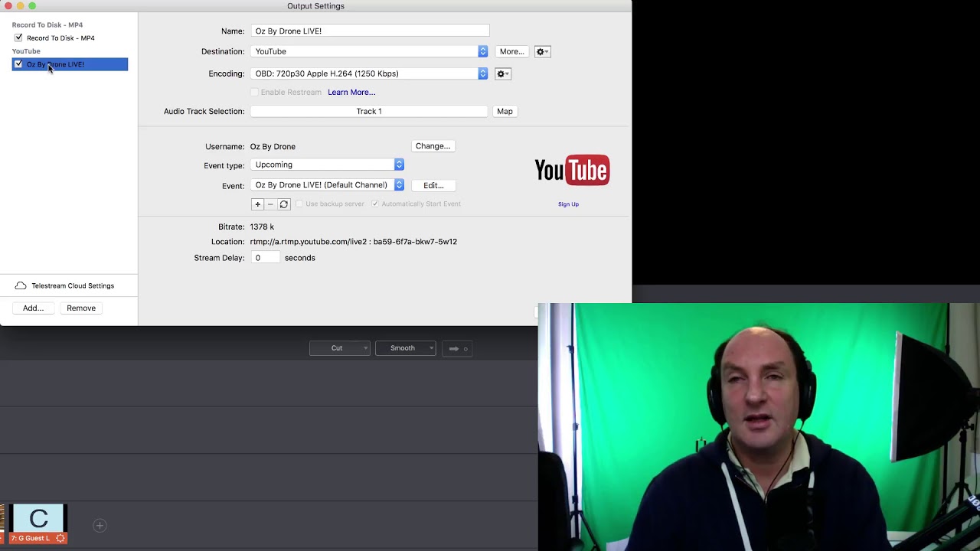Click the YouTube Sign Up link
Image resolution: width=980 pixels, height=551 pixels.
pyautogui.click(x=568, y=204)
